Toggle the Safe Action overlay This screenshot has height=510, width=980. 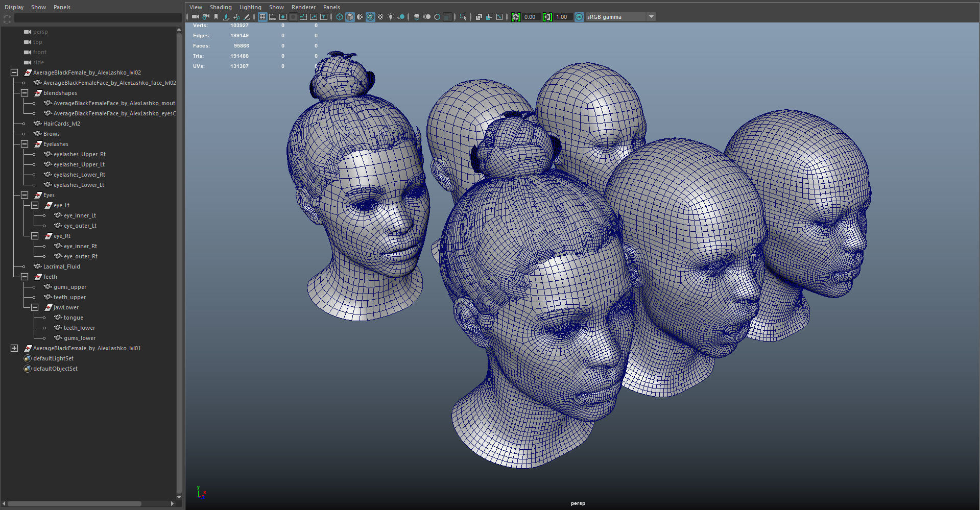coord(314,17)
